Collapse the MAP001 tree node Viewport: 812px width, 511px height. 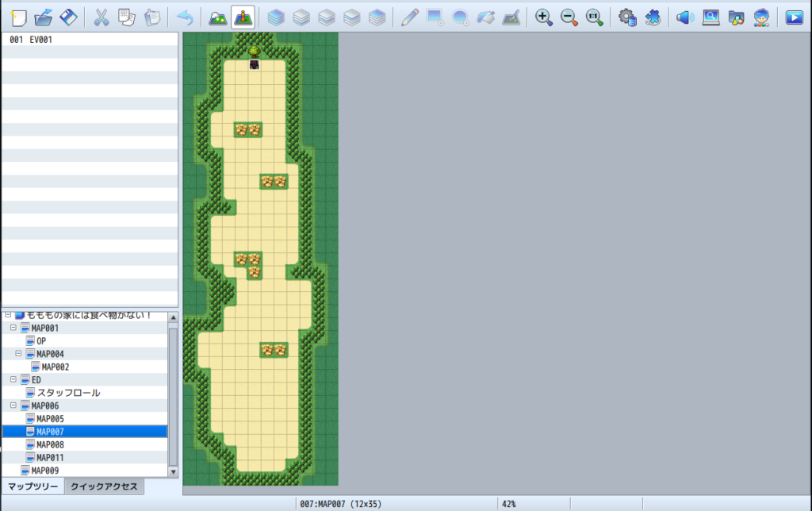coord(13,328)
